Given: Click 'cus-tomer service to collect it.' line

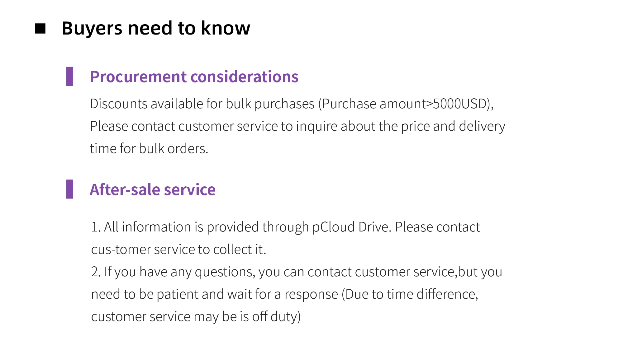Looking at the screenshot, I should coord(178,250).
